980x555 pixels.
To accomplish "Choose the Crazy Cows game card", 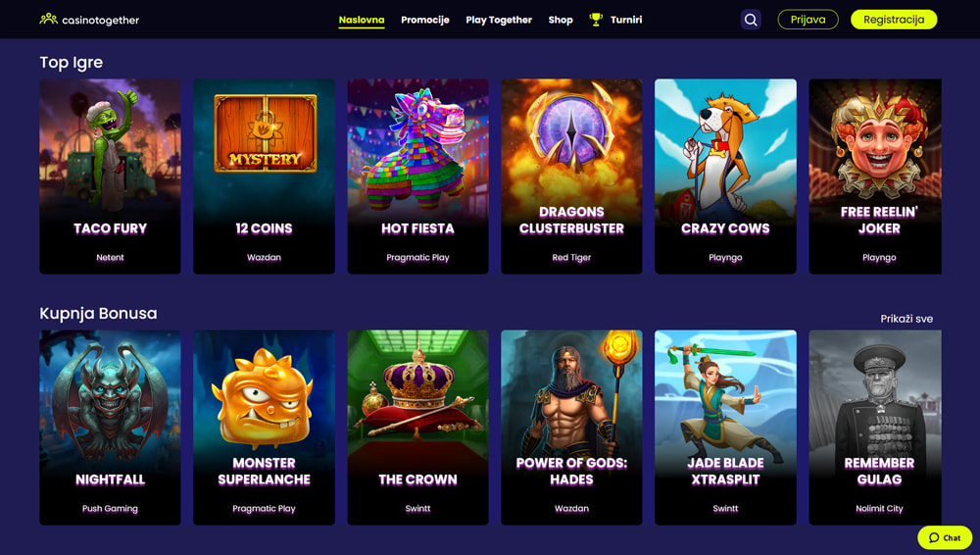I will [725, 177].
